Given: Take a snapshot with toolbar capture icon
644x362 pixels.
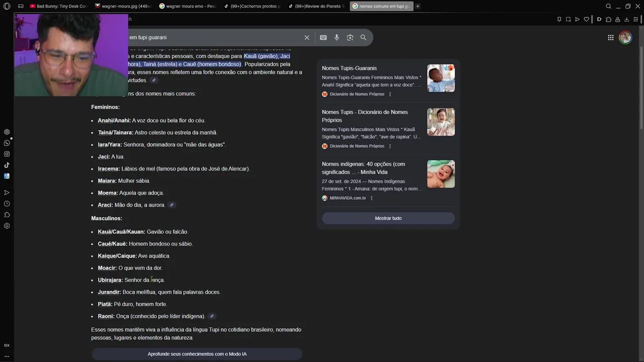Looking at the screenshot, I should pos(568,19).
